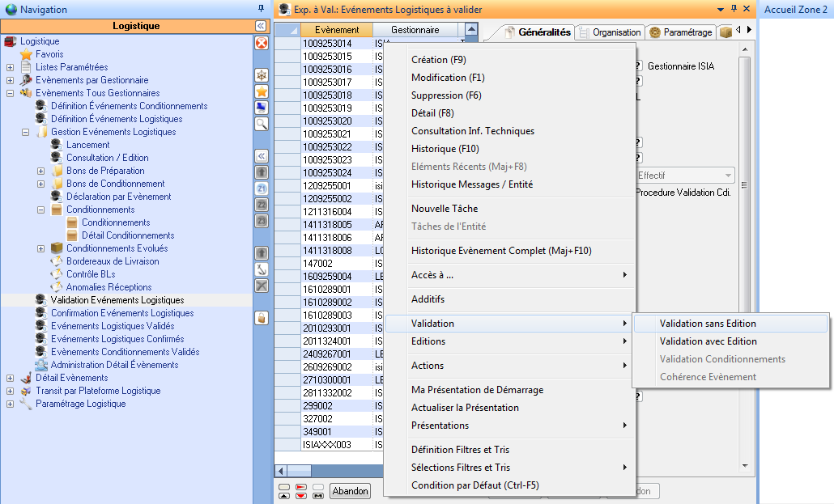This screenshot has width=834, height=504.
Task: Expand the Bons de Préparation tree node
Action: 40,171
